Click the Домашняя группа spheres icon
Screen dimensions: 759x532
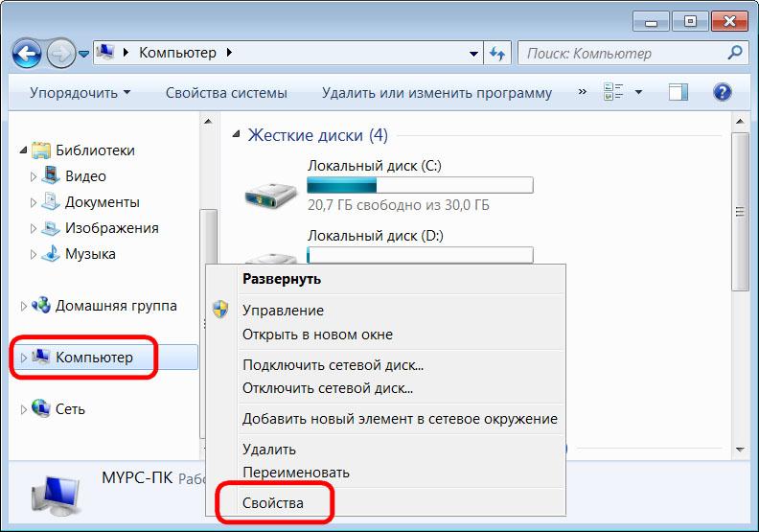[x=41, y=305]
